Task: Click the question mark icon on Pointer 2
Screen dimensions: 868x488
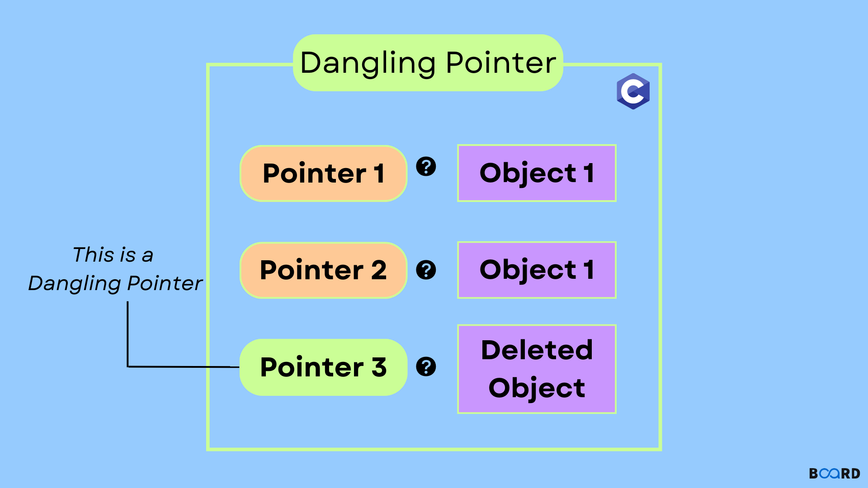Action: (x=428, y=267)
